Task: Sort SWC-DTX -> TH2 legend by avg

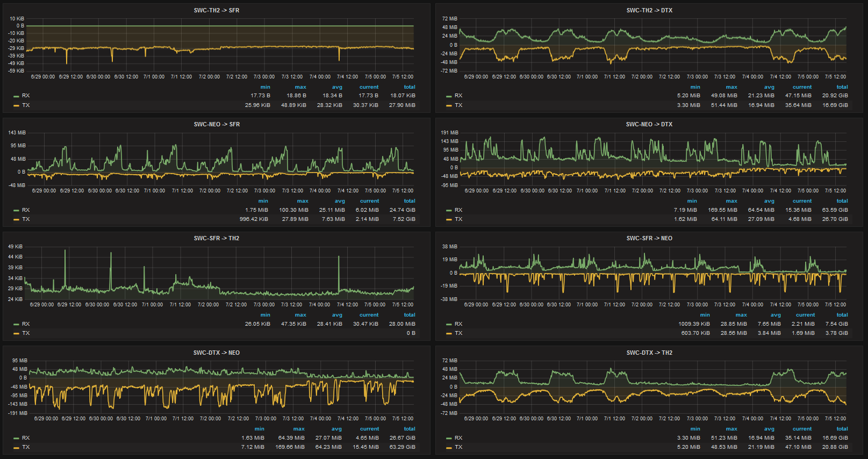Action: click(x=769, y=429)
